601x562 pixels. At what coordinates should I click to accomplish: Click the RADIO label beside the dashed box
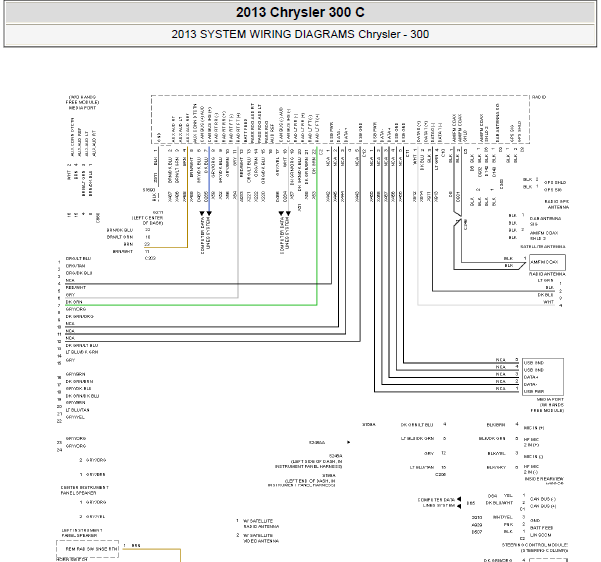coord(539,97)
